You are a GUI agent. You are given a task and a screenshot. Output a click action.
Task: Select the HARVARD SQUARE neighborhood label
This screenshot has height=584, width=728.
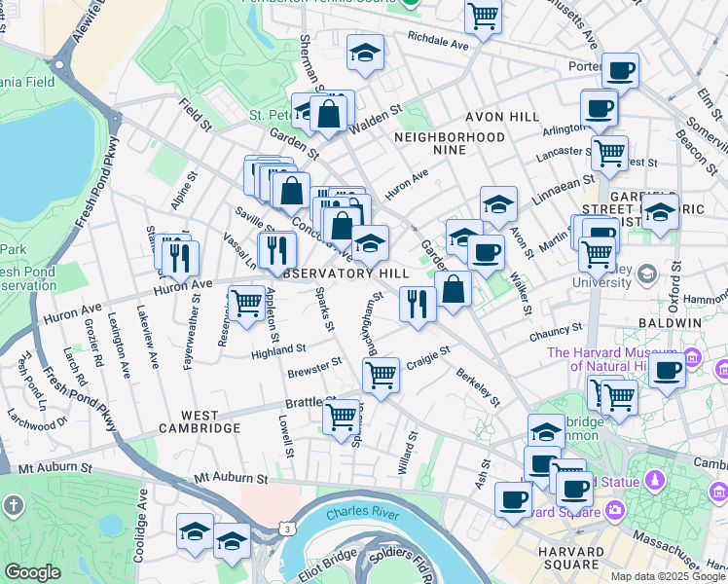(x=571, y=559)
